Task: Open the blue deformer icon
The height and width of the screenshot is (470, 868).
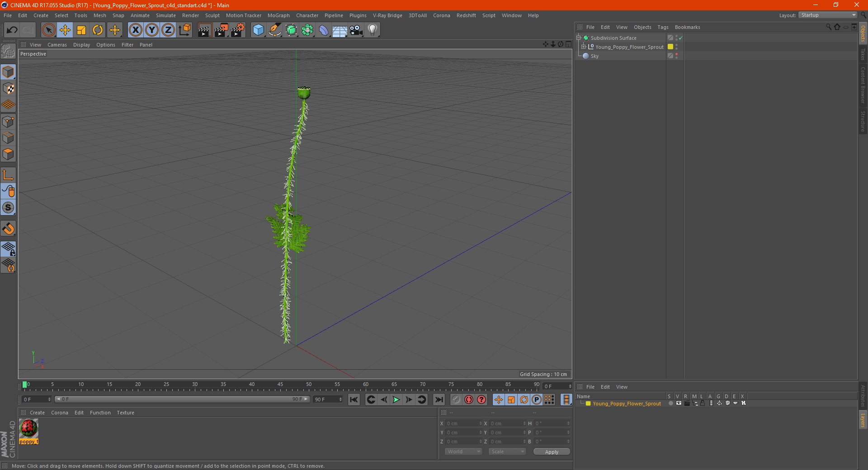Action: tap(324, 30)
